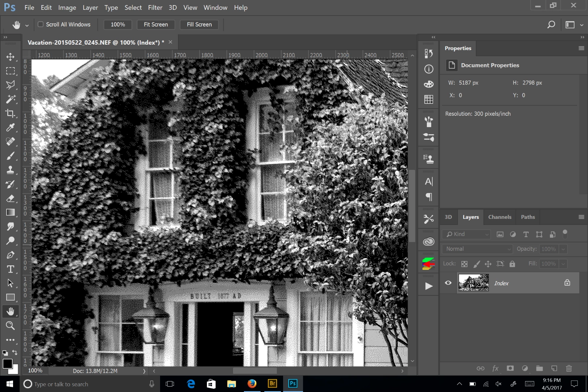Select the Pen tool

pos(10,255)
